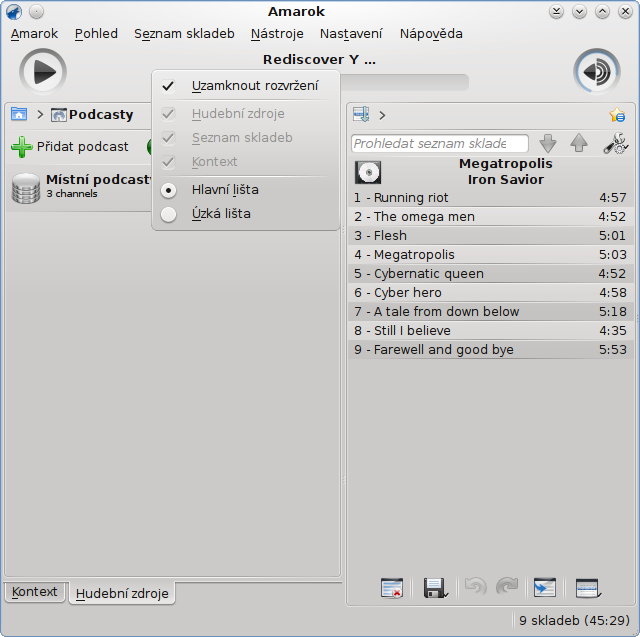Click the Prohledat seznam skladeb search field
The width and height of the screenshot is (640, 637).
point(440,143)
